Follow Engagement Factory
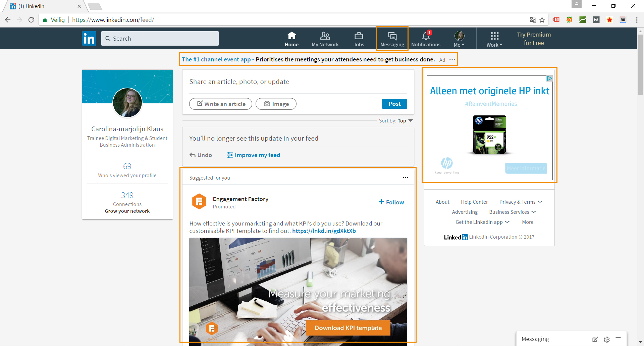Viewport: 644px width, 346px height. (391, 202)
